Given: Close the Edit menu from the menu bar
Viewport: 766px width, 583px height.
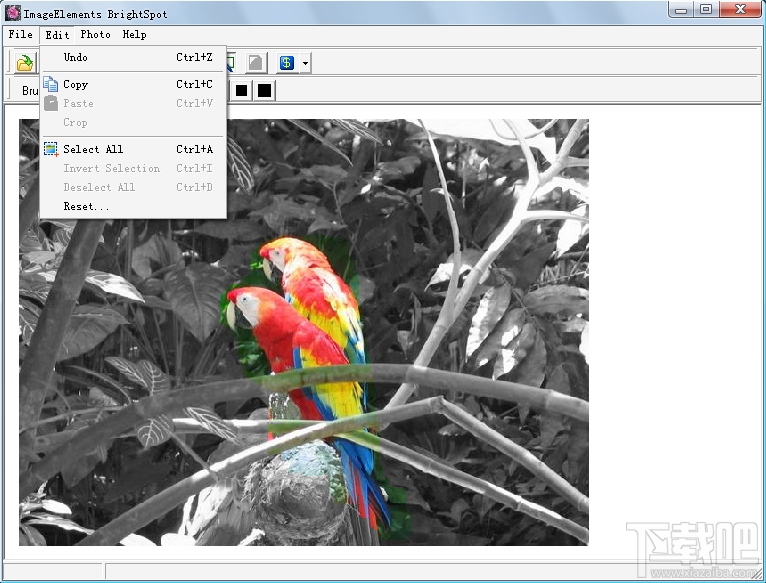Looking at the screenshot, I should point(57,35).
